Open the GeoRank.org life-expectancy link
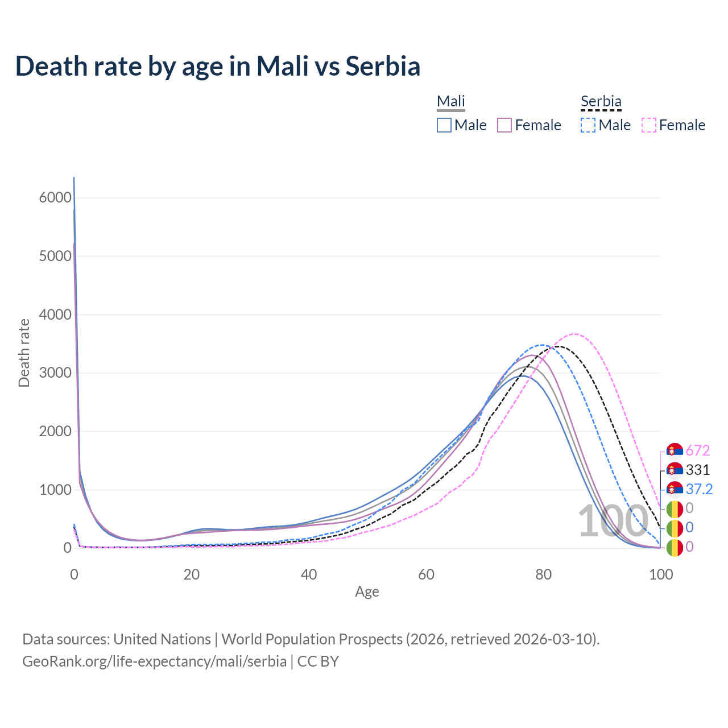The height and width of the screenshot is (728, 728). coord(154,661)
